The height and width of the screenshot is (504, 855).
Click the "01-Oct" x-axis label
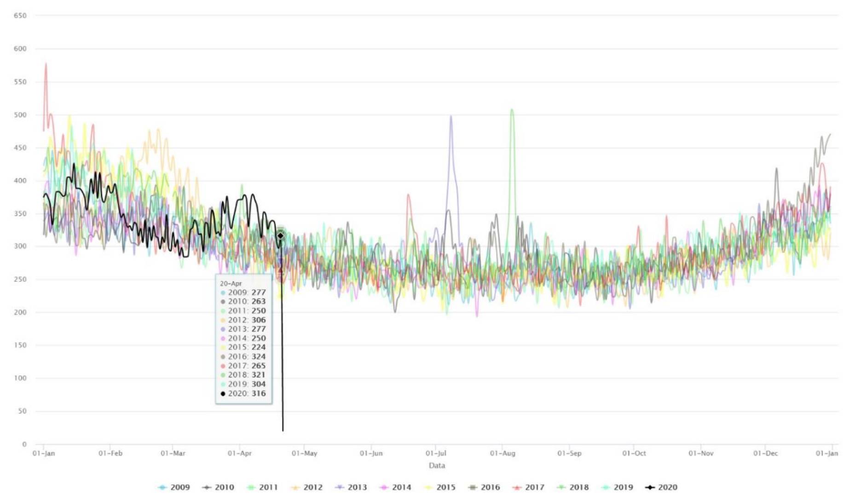(634, 453)
